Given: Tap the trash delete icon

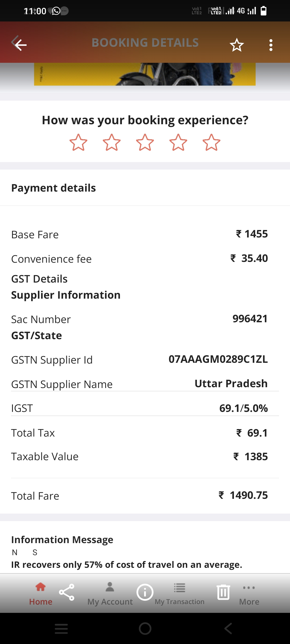Looking at the screenshot, I should pyautogui.click(x=223, y=592).
